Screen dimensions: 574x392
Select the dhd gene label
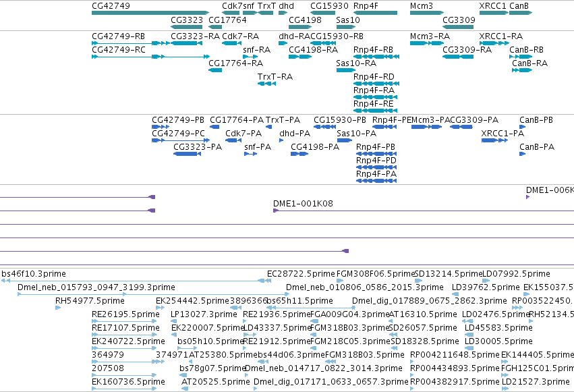pos(286,6)
